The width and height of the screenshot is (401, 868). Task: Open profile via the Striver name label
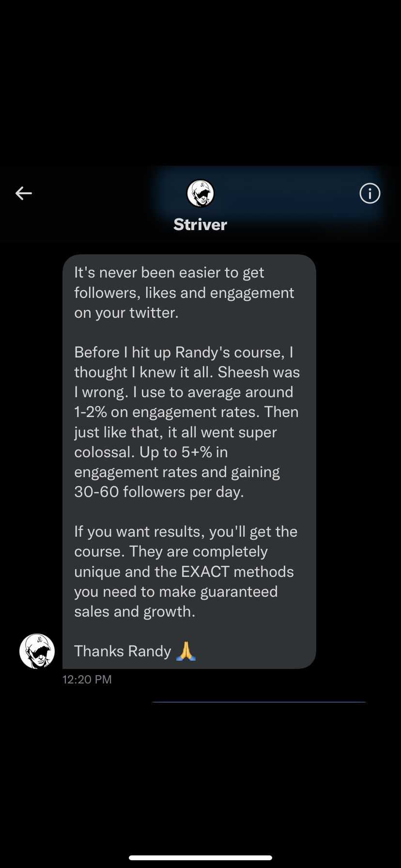pos(200,224)
